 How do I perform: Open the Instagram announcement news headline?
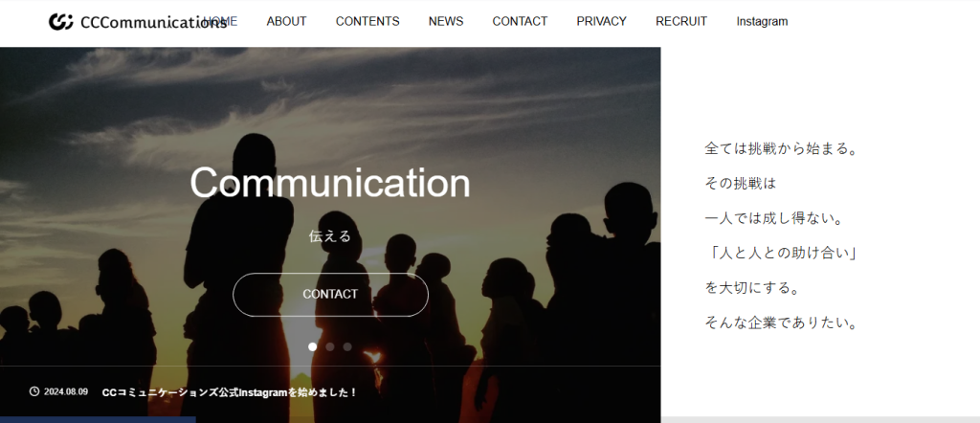[x=230, y=392]
